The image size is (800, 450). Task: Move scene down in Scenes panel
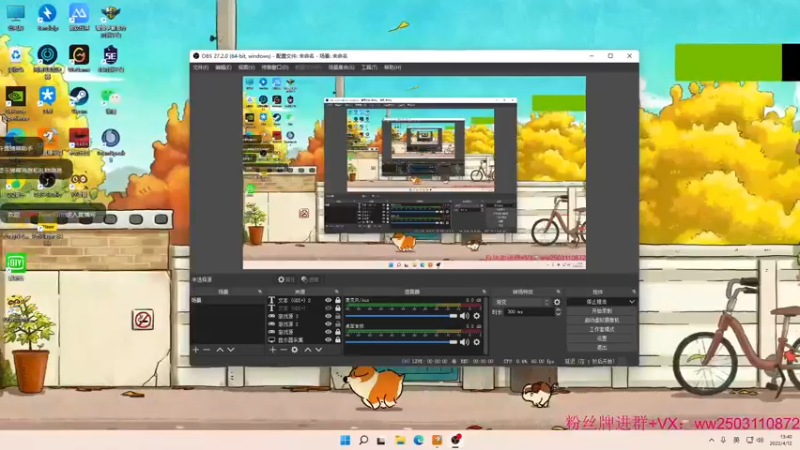coord(231,350)
